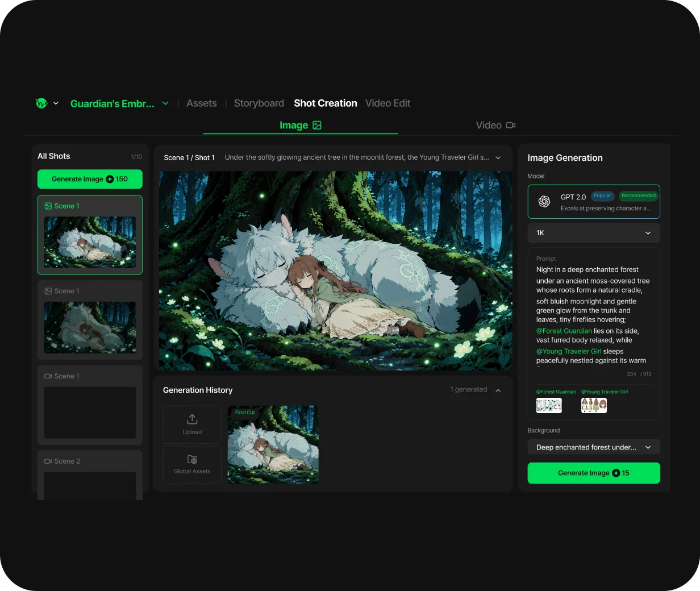
Task: Select the green-bordered Scene 1 shot card
Action: click(90, 235)
